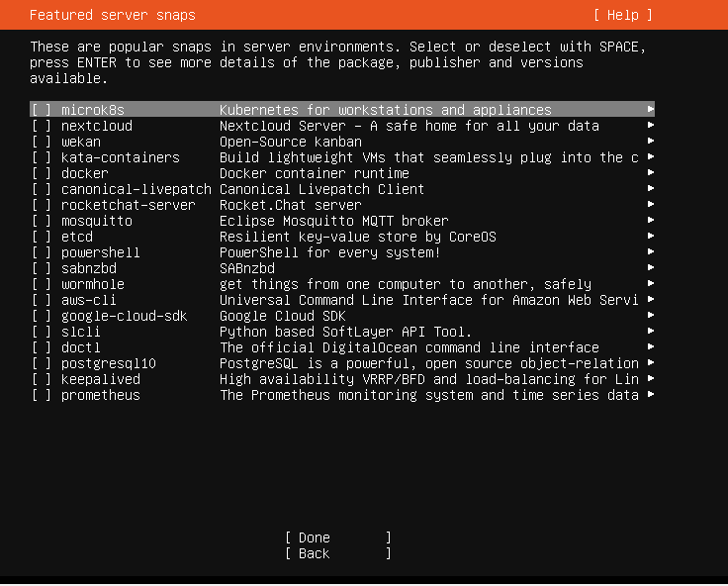Toggle the etcd snap checkbox
The image size is (728, 586).
point(42,236)
